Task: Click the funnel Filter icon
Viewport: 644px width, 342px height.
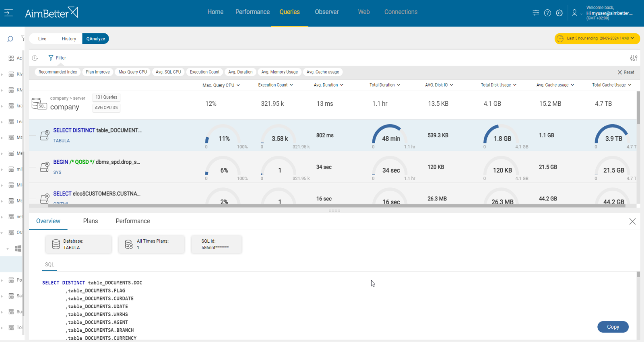Action: [x=51, y=58]
